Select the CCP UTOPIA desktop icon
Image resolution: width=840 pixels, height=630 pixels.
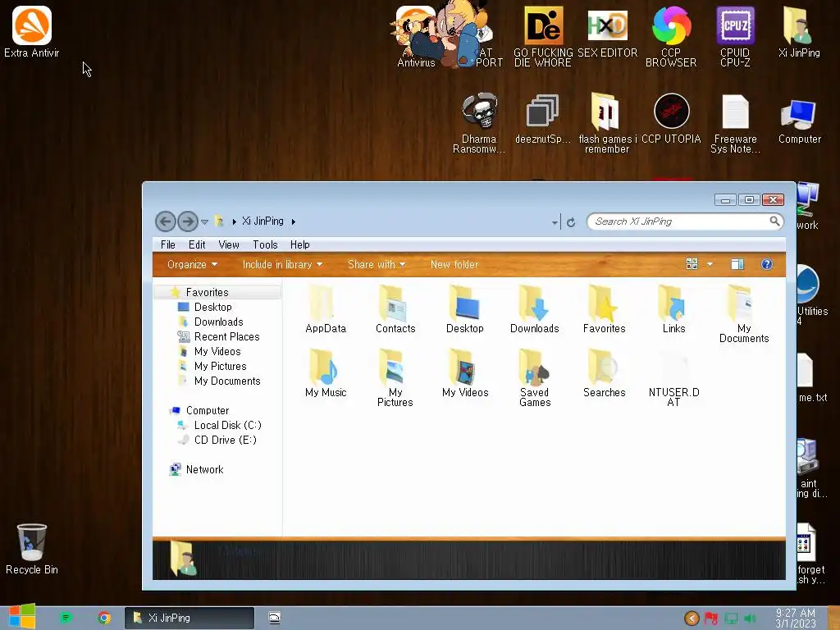pyautogui.click(x=671, y=118)
